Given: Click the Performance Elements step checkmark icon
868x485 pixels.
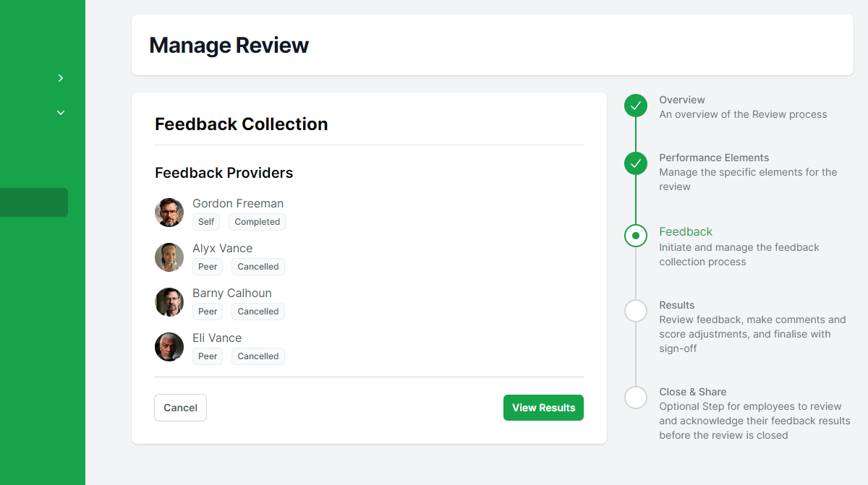Looking at the screenshot, I should [636, 163].
